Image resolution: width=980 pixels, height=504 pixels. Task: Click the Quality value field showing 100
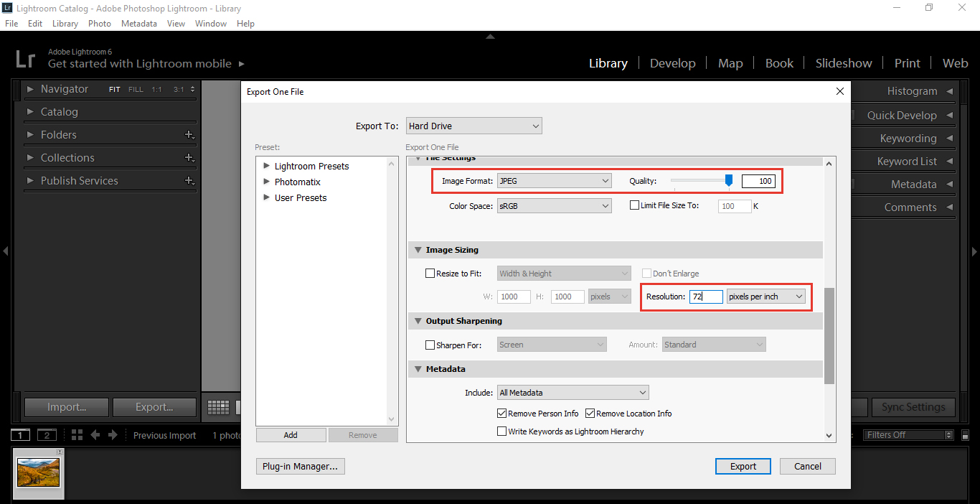[x=759, y=181]
